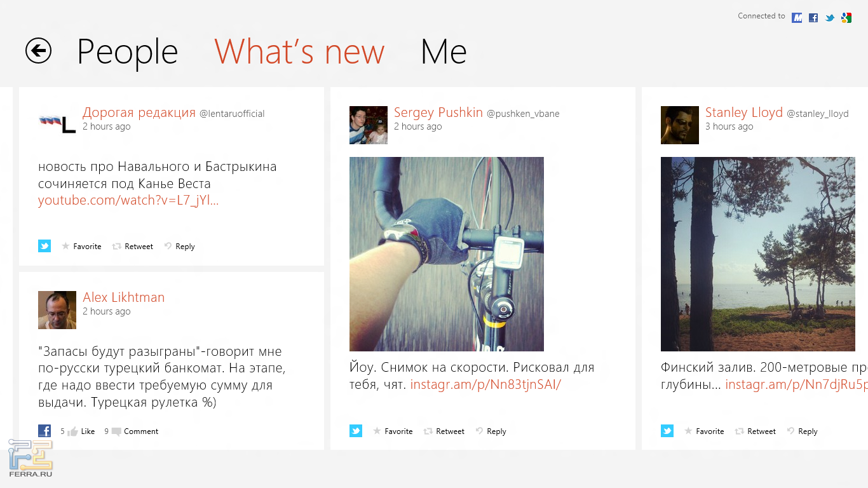The width and height of the screenshot is (868, 488).
Task: Open the bicycle handlebar photo
Action: click(x=447, y=254)
